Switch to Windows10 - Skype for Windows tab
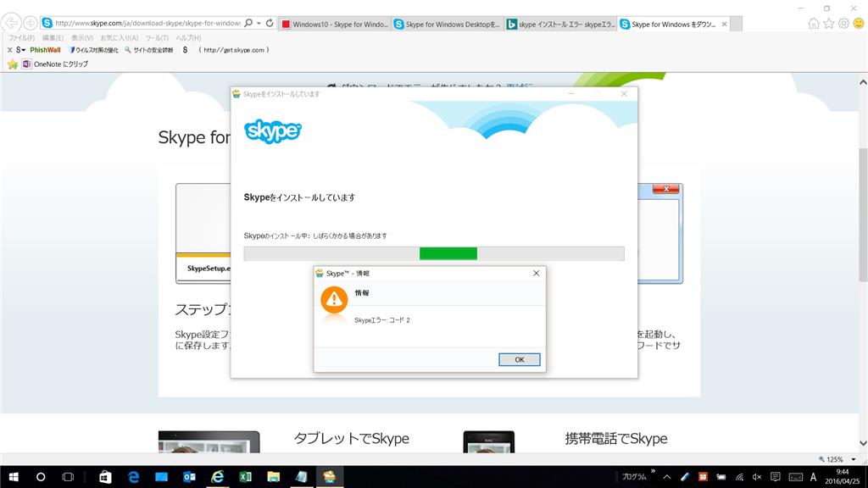 pos(335,24)
